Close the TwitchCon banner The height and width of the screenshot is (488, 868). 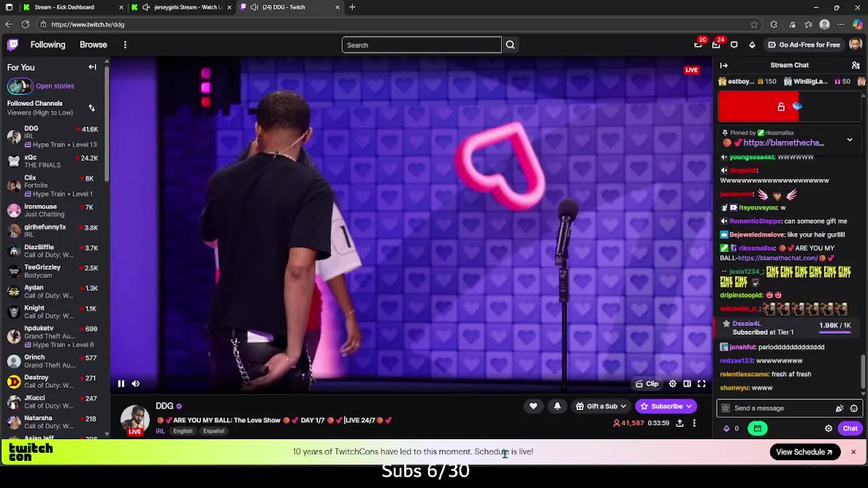853,452
